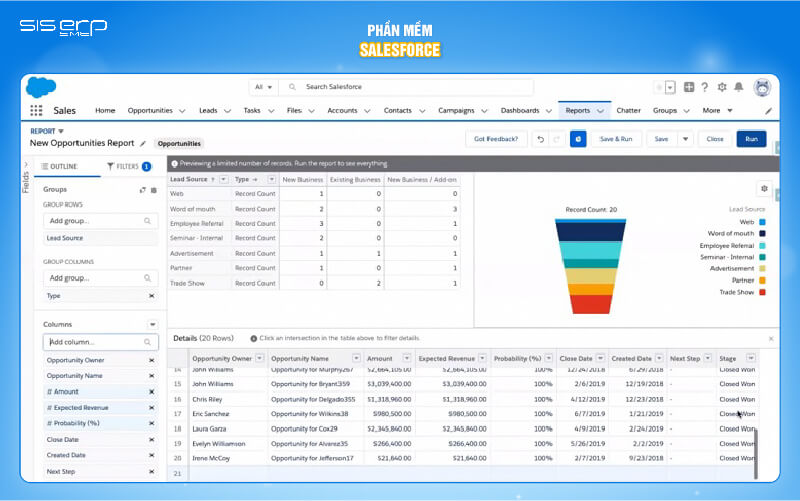Open the notifications bell
The height and width of the screenshot is (501, 800).
pyautogui.click(x=738, y=87)
